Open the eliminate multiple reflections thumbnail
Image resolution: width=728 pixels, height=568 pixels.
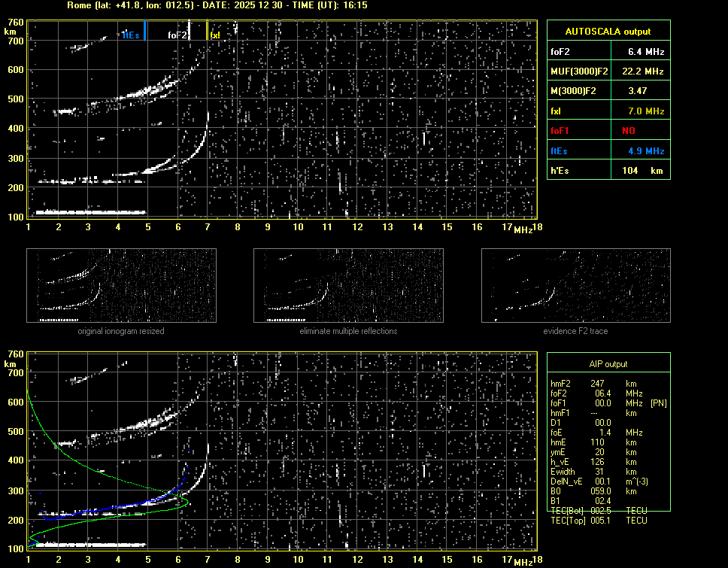348,286
